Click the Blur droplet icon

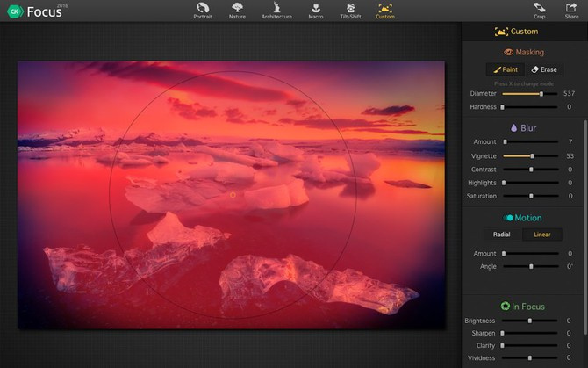513,128
